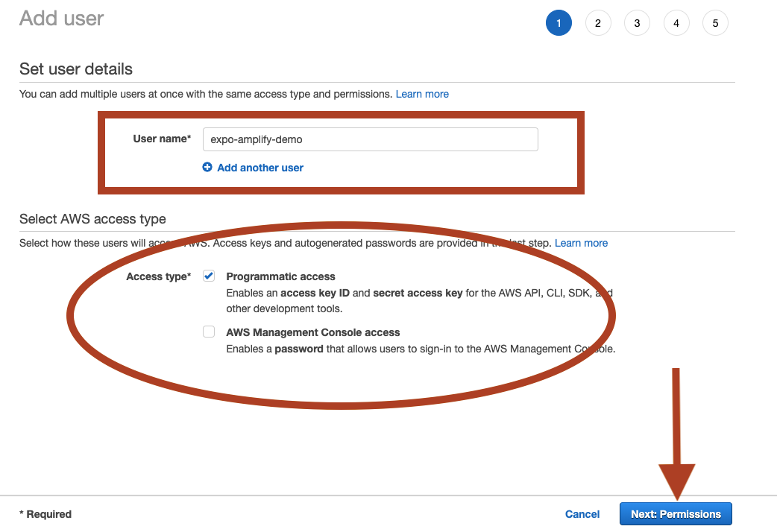Click inside the User name input field
The width and height of the screenshot is (777, 532).
click(x=370, y=139)
